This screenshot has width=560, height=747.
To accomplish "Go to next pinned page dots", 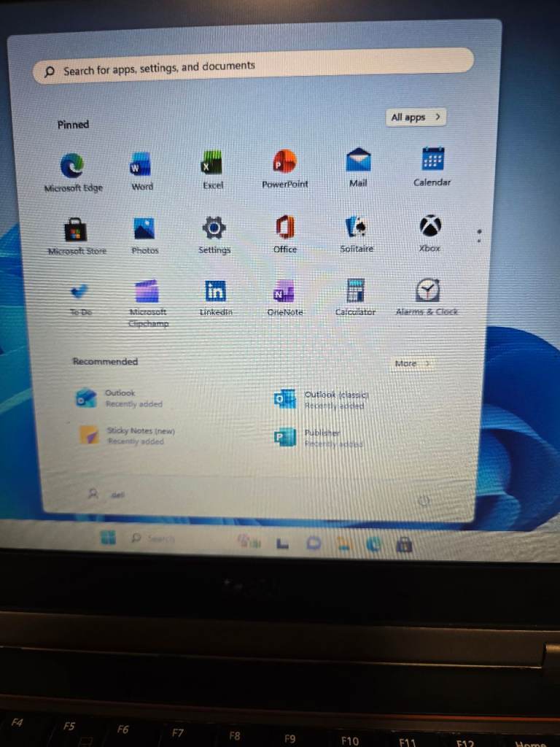I will 479,236.
